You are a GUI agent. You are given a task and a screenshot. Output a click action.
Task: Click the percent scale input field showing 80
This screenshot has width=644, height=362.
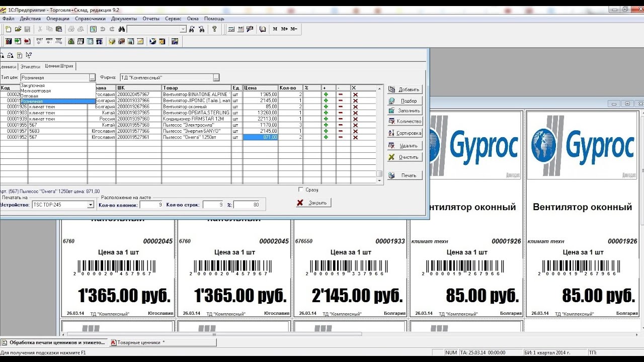point(247,205)
